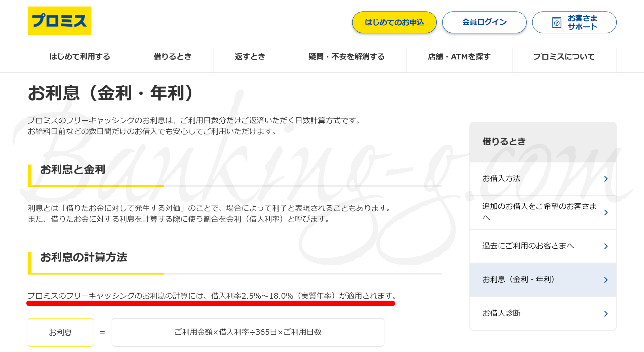Click the 借りるとき sidebar heading
Image resolution: width=644 pixels, height=352 pixels.
click(x=504, y=142)
